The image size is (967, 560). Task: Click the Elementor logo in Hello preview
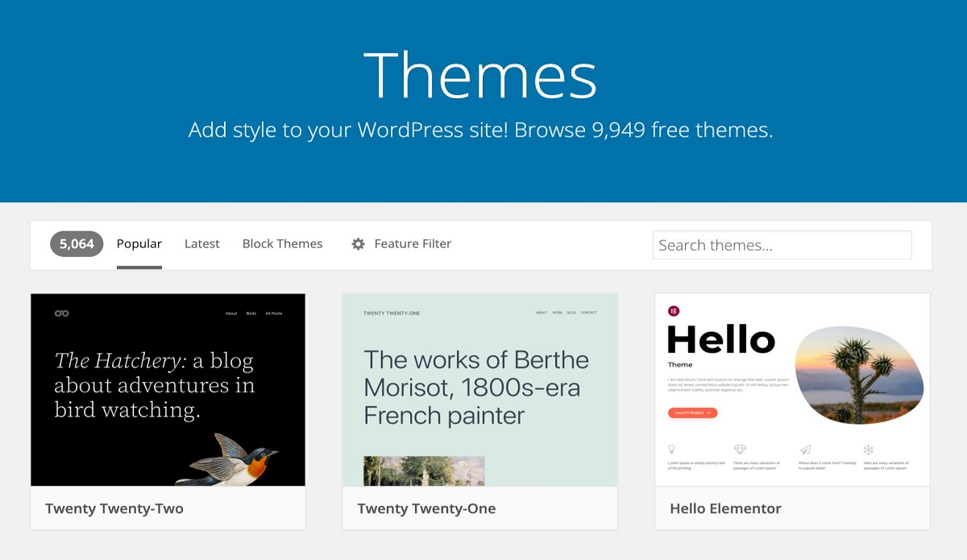coord(674,311)
